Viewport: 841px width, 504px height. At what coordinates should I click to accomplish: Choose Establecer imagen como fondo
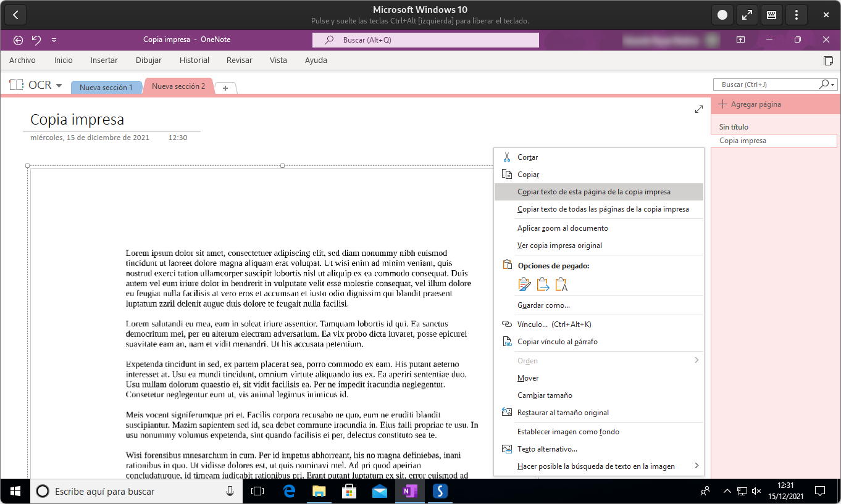[599, 432]
